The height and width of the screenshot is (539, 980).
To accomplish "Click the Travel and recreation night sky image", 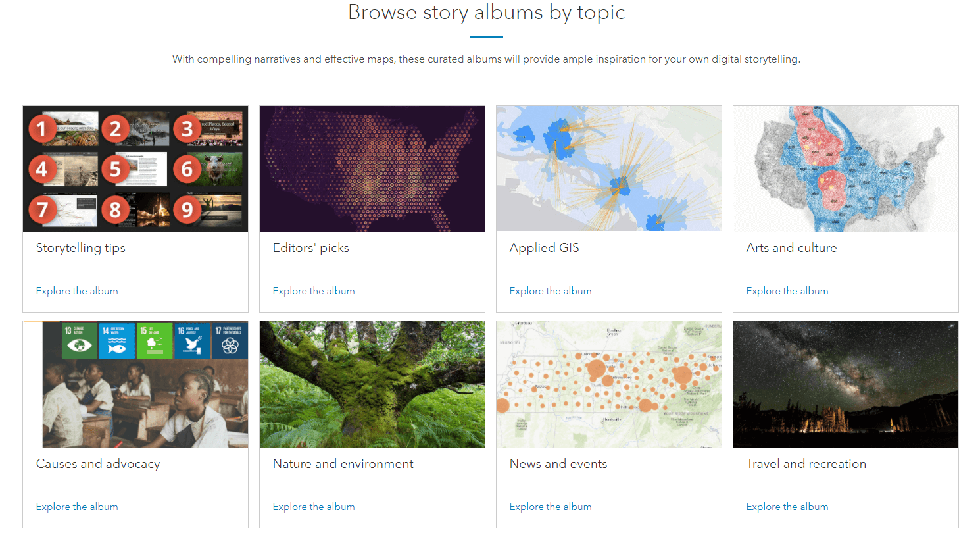I will click(846, 385).
